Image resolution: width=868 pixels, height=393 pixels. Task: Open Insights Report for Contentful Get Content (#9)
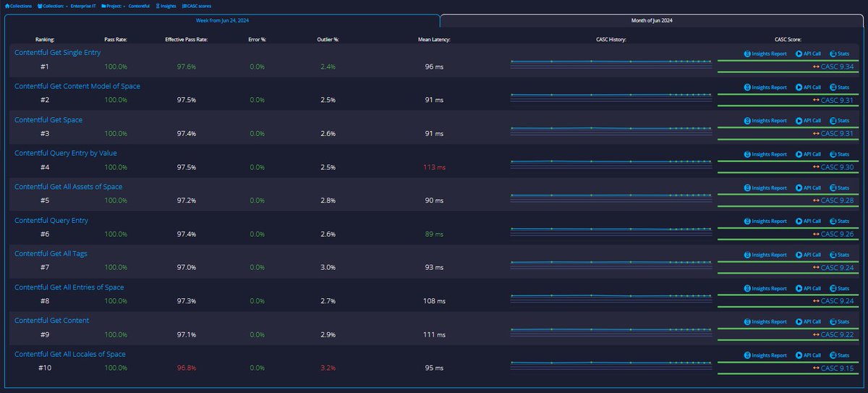tap(765, 321)
